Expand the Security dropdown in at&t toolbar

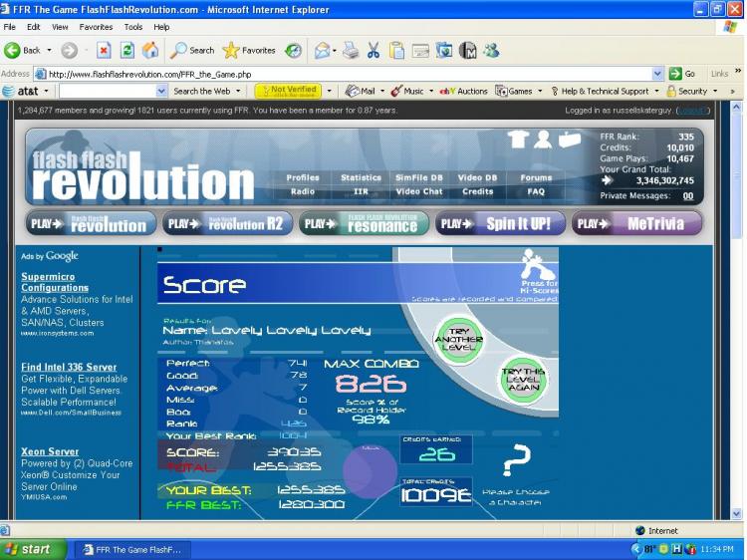click(x=715, y=91)
